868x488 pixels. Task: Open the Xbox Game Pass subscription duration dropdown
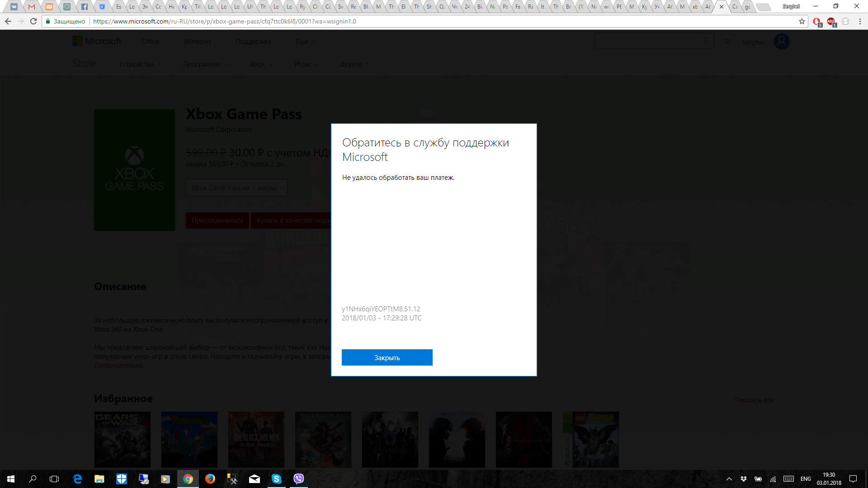tap(236, 187)
